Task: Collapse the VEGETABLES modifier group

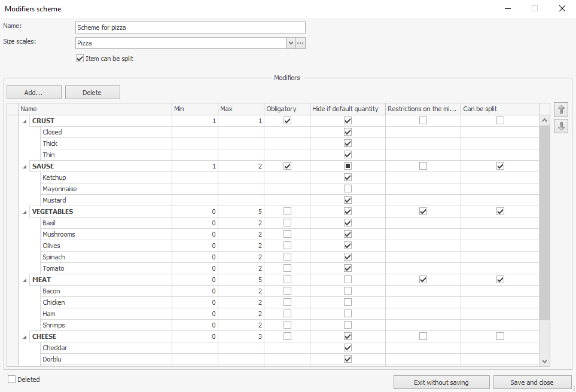Action: (25, 212)
